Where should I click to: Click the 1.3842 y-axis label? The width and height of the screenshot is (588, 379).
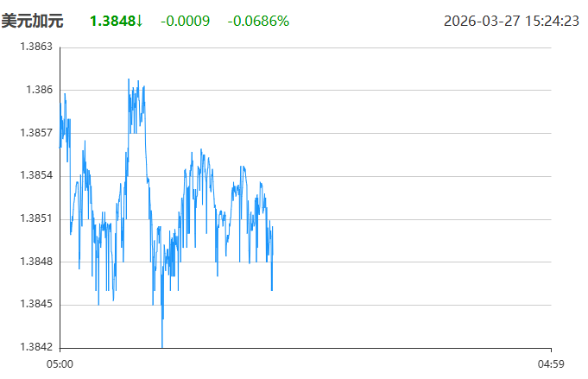coord(35,348)
